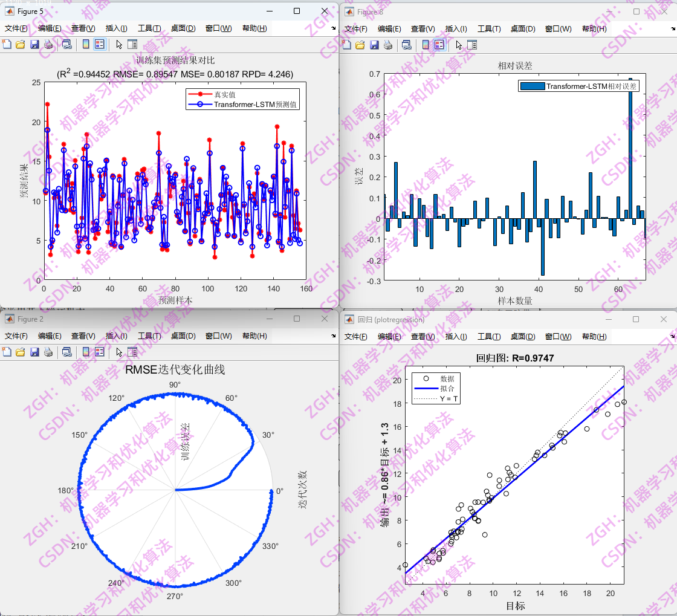Open 工具(T) menu in plotregression window

click(x=489, y=336)
